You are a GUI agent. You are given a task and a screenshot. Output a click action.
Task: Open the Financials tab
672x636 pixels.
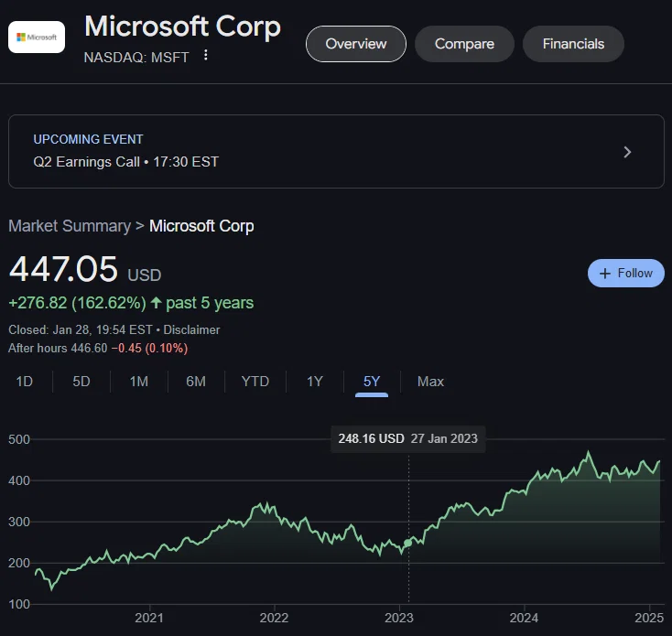coord(573,44)
